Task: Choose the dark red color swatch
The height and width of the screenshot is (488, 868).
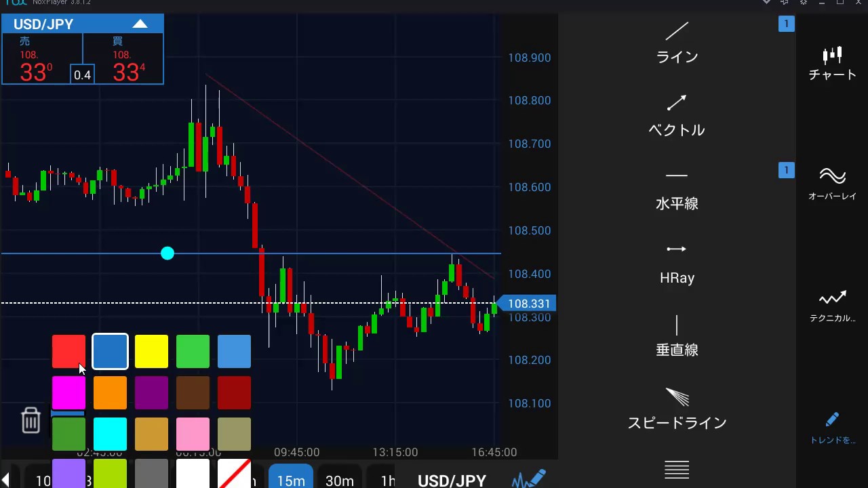Action: tap(234, 393)
